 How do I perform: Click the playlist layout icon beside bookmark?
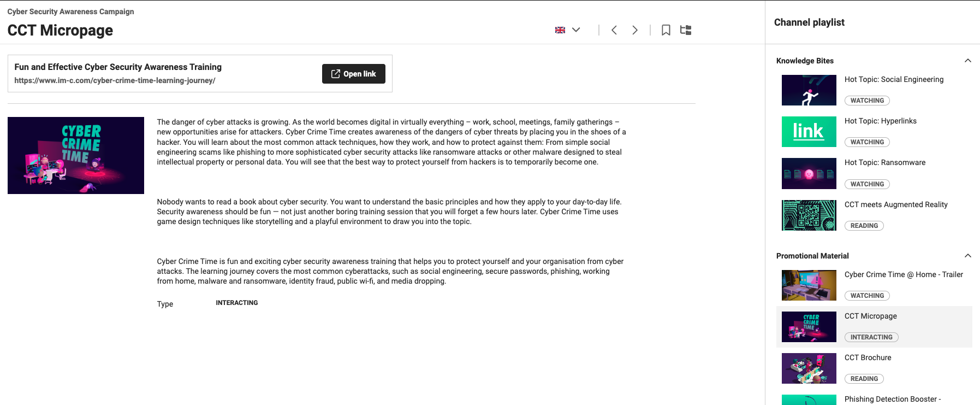tap(686, 30)
